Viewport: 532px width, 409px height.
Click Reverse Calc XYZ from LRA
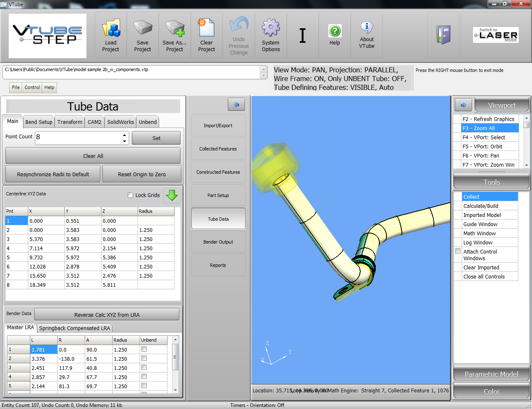tap(107, 315)
